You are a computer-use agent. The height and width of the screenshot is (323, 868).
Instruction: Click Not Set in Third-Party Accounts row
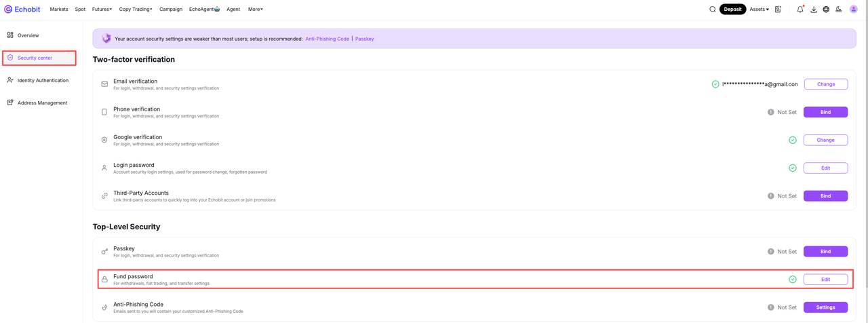787,196
